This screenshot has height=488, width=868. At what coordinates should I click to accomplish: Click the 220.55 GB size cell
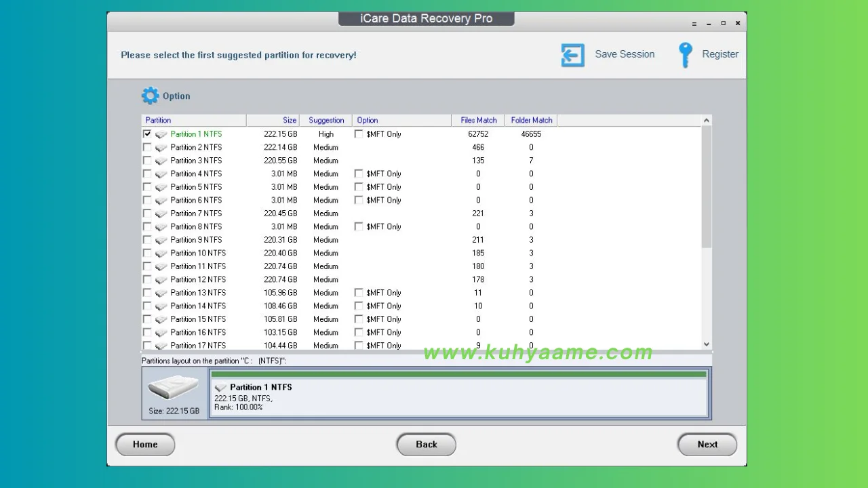pos(281,161)
